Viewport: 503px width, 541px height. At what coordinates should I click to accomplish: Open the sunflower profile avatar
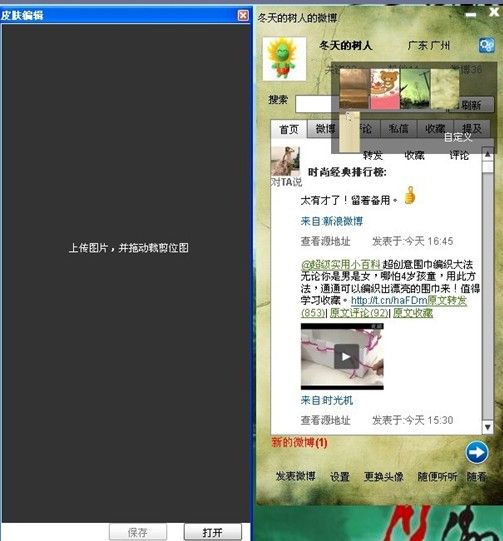tap(284, 59)
